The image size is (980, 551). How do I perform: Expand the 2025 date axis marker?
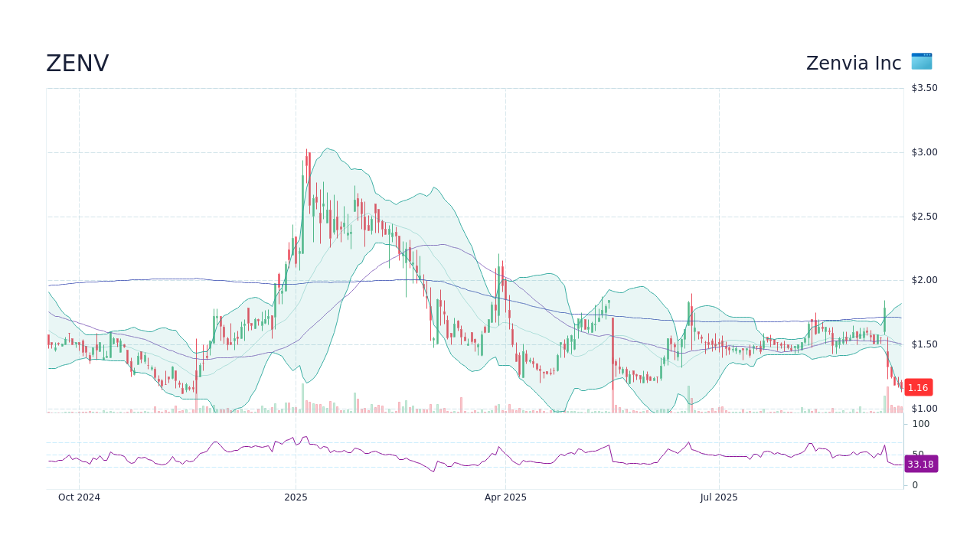click(x=295, y=497)
